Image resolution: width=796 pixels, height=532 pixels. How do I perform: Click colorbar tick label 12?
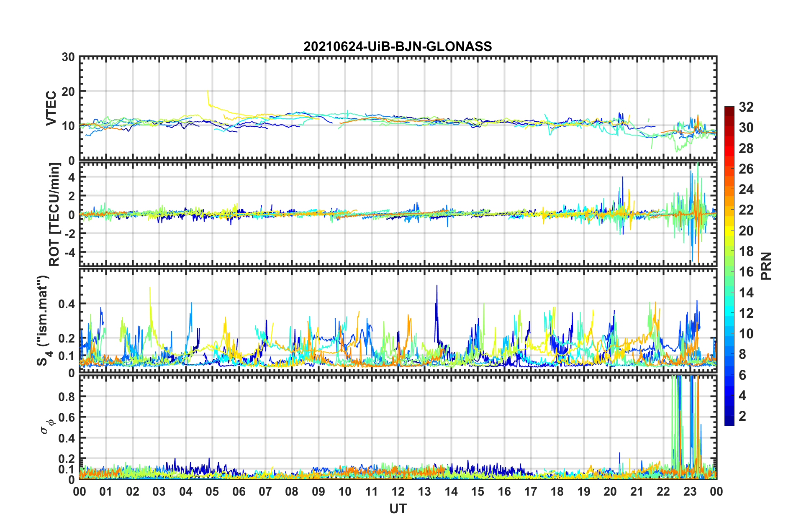[746, 313]
